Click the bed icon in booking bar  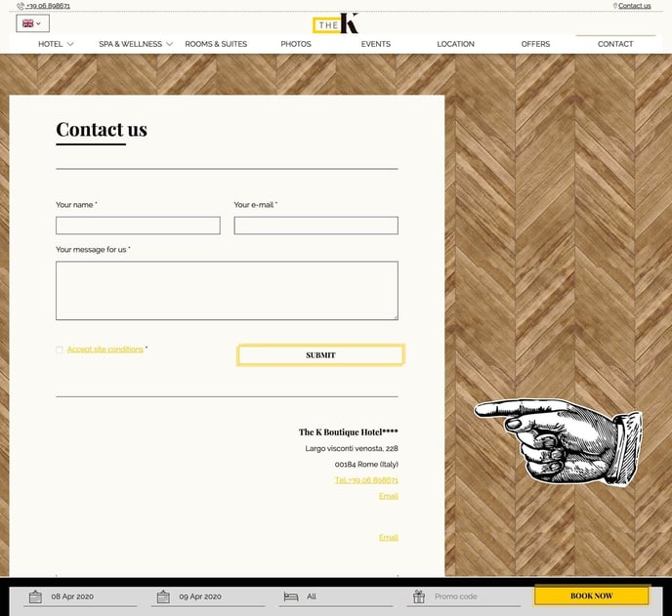(x=290, y=596)
